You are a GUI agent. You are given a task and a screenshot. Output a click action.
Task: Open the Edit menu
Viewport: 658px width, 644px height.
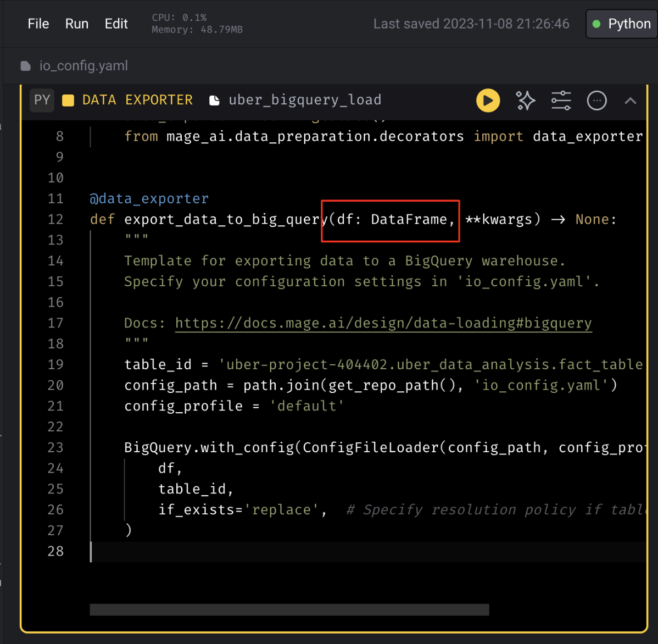116,24
